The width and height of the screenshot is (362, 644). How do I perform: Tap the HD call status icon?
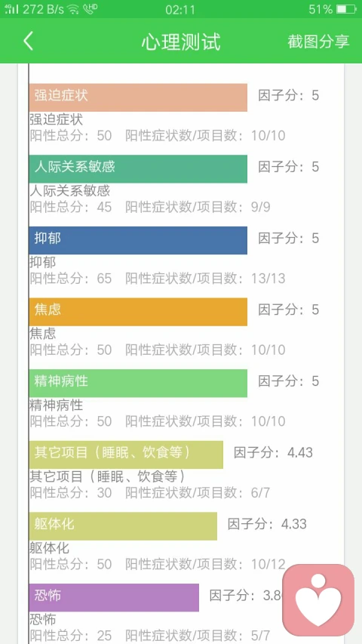[89, 10]
